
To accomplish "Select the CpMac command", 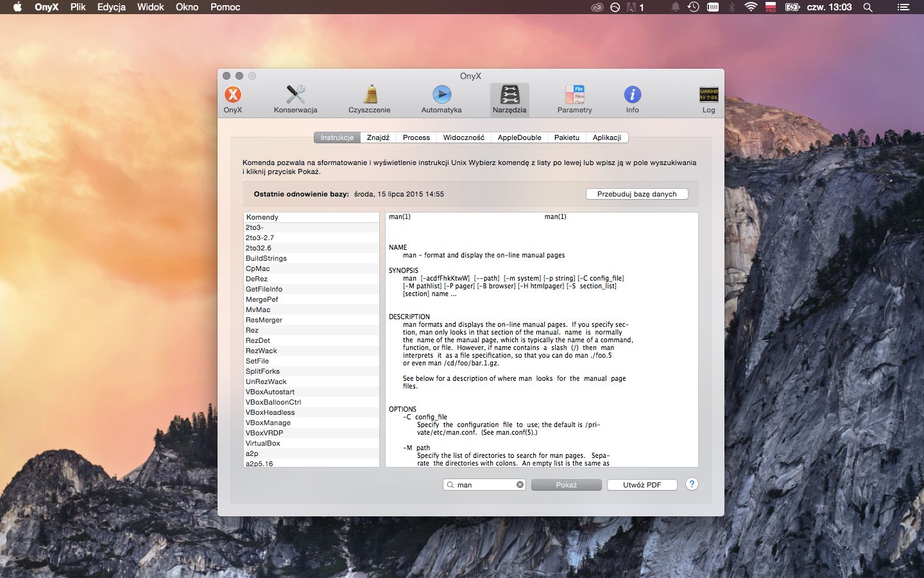I will point(311,268).
